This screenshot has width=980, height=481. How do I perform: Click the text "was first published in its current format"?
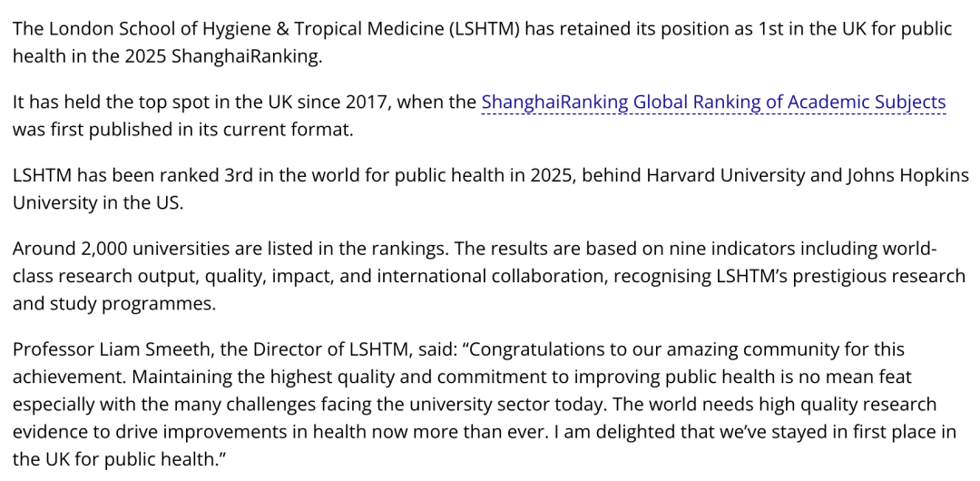pos(181,129)
